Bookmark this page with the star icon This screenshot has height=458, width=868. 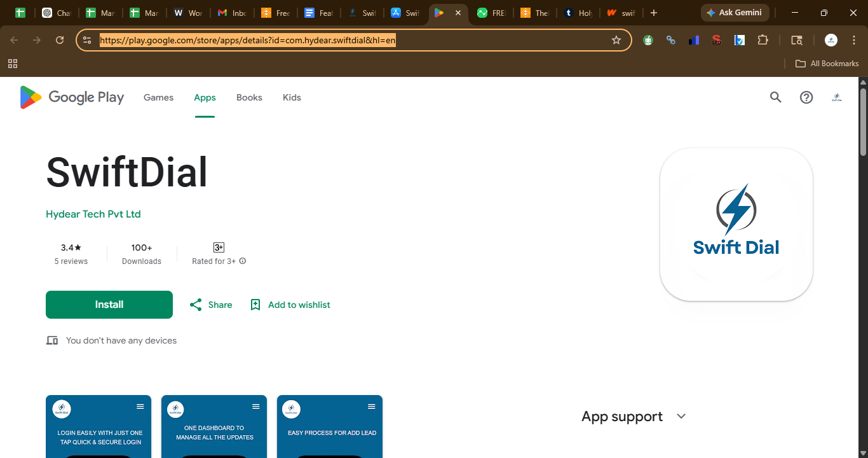click(616, 40)
